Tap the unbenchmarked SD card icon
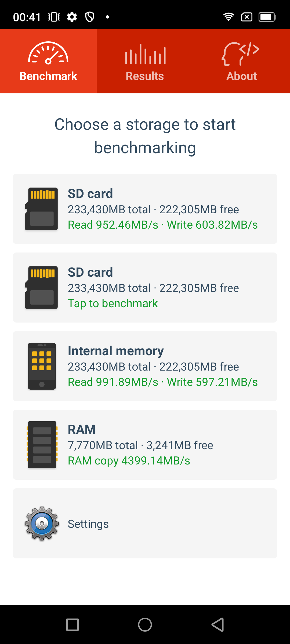 point(41,287)
